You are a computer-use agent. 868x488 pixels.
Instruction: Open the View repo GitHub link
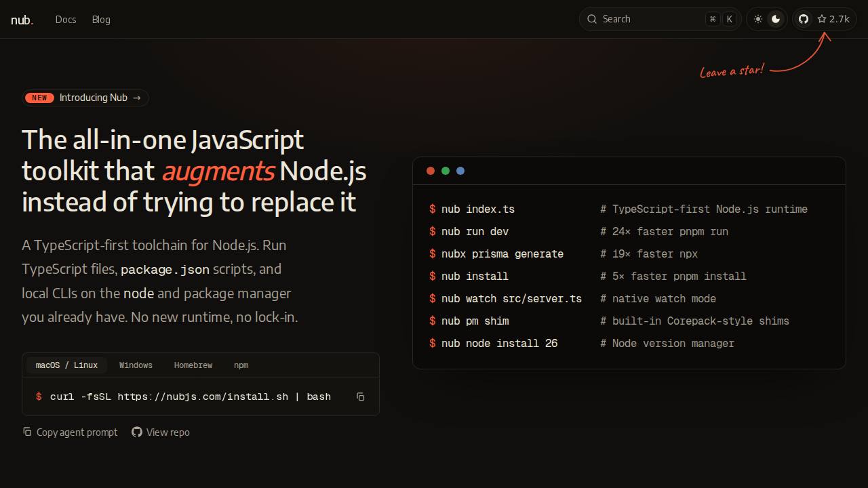tap(161, 432)
